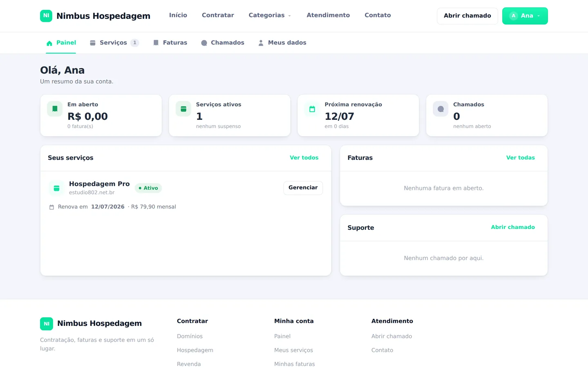Click the server icon on Serviços ativos card
The width and height of the screenshot is (588, 368).
click(183, 109)
